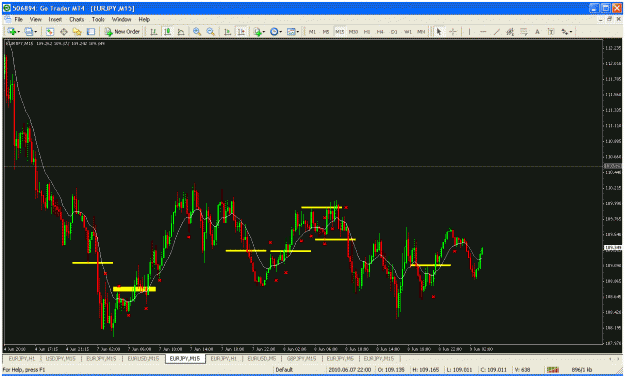Select the Cursor arrow tool
This screenshot has width=625, height=376.
[439, 31]
